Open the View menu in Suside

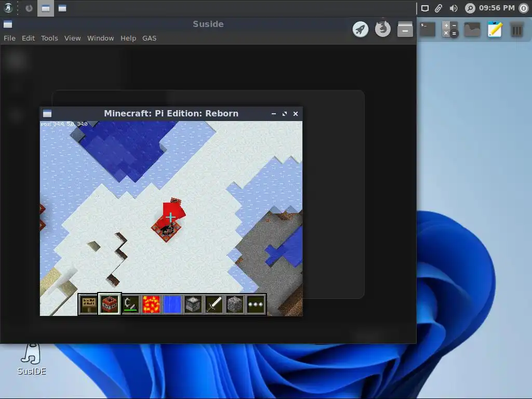coord(72,38)
